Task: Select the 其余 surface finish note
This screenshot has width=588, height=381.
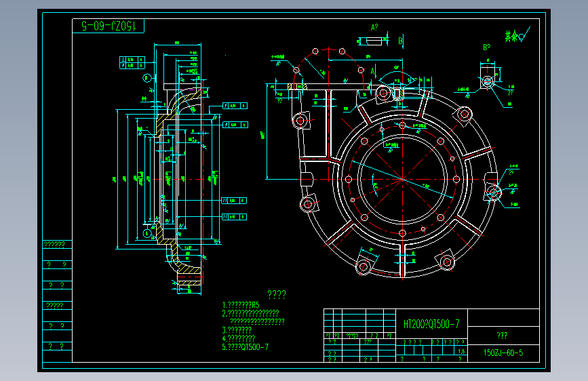Action: click(x=517, y=35)
